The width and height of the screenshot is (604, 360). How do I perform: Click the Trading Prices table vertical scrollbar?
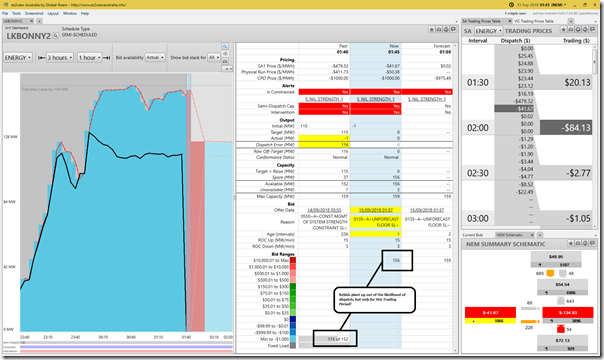[x=595, y=135]
